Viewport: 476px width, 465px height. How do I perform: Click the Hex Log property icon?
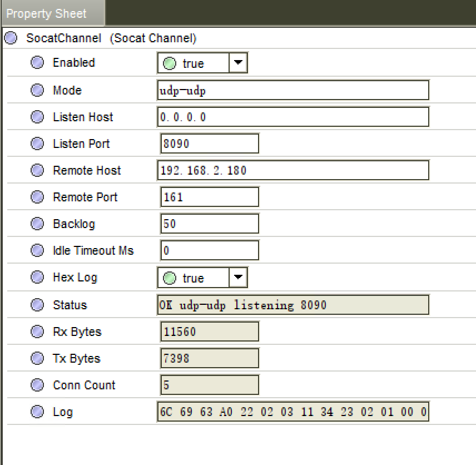click(x=37, y=278)
